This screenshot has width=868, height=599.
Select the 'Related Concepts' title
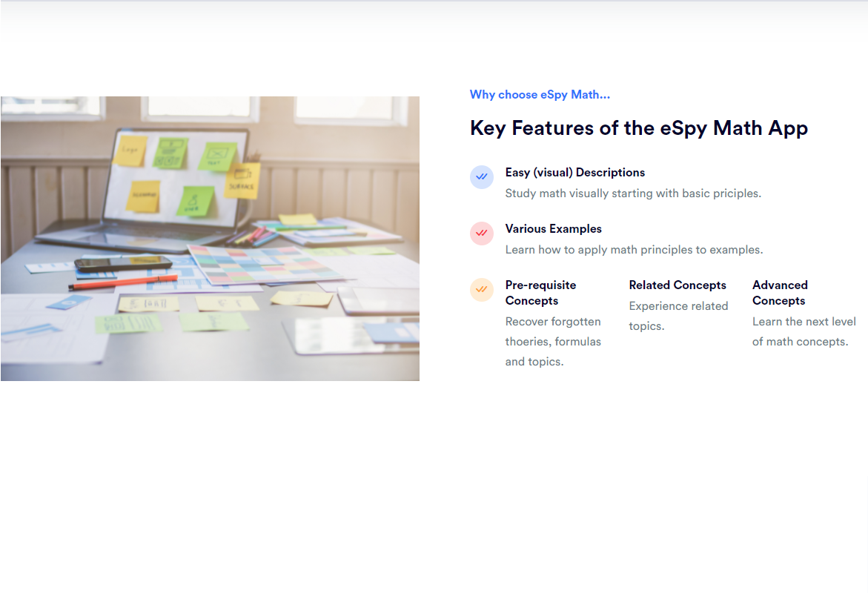677,285
